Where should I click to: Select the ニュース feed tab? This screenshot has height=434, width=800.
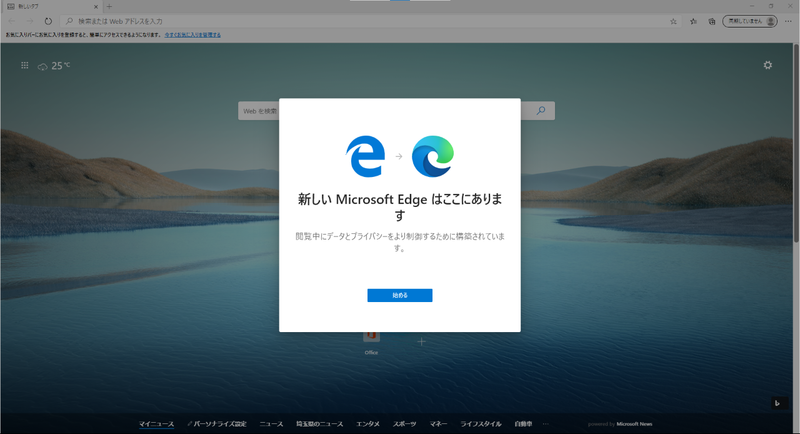point(271,424)
